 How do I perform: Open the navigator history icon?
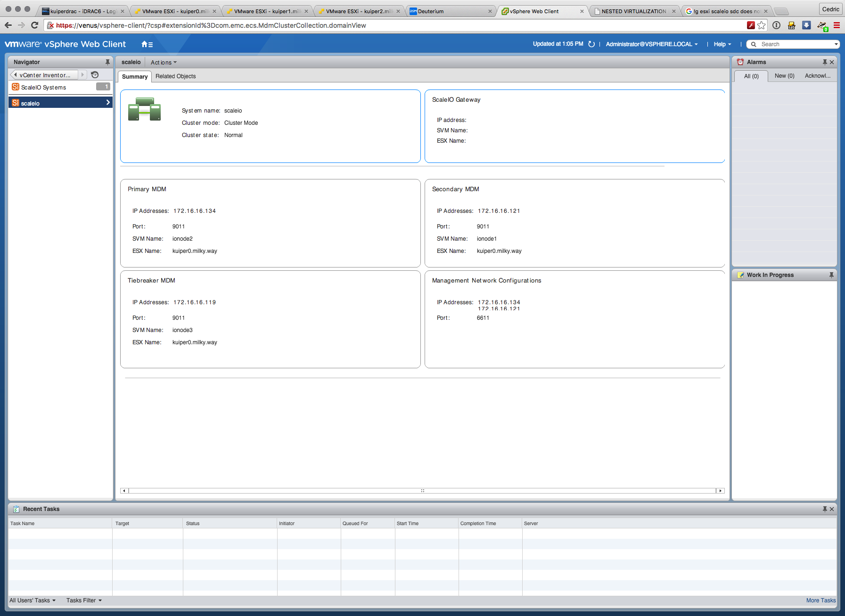pos(95,75)
